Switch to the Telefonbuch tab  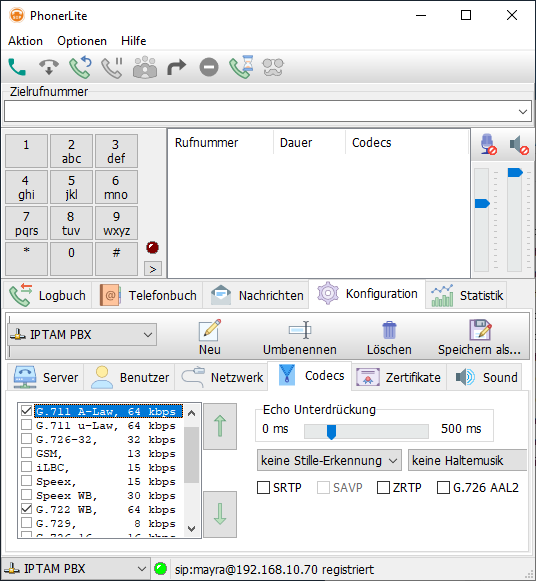pyautogui.click(x=148, y=295)
